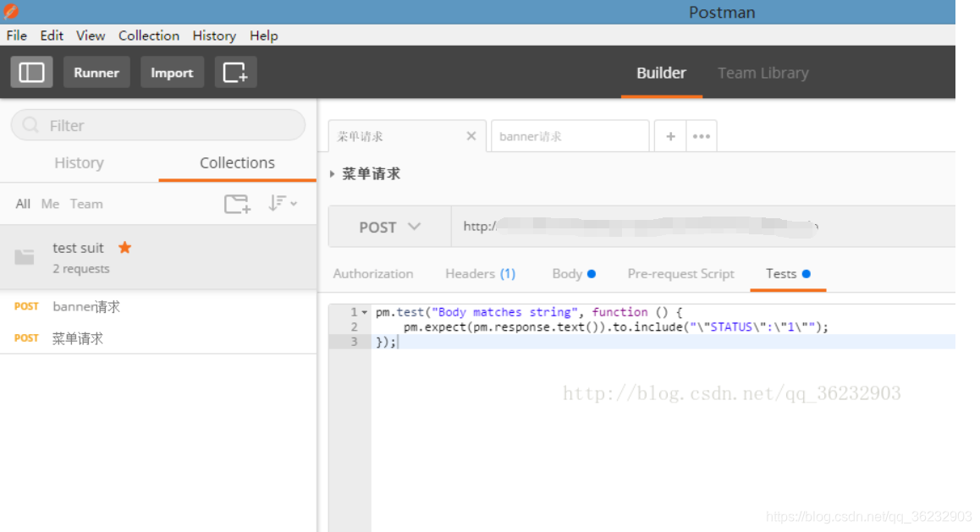Open the 菜单请求 POST request in sidebar
The height and width of the screenshot is (532, 980).
[x=158, y=338]
